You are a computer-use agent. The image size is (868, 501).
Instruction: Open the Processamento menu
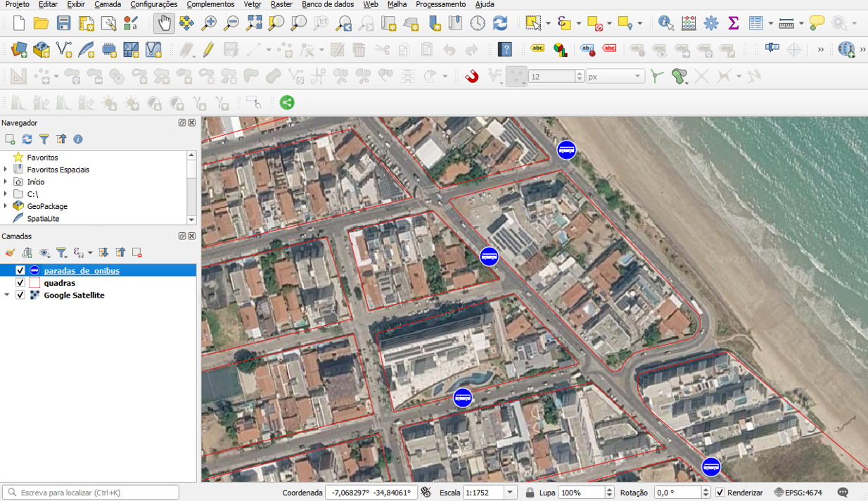(440, 4)
